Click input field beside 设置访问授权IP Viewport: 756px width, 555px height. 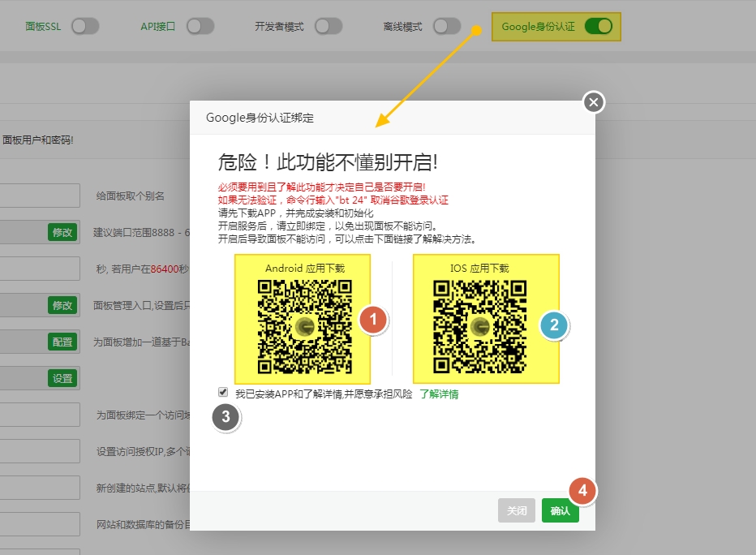pos(40,451)
